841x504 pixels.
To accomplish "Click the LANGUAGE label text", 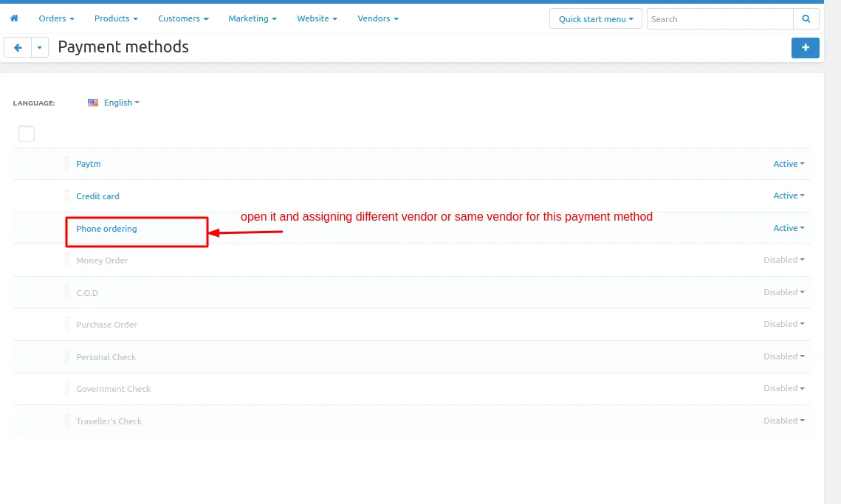I will pos(34,103).
